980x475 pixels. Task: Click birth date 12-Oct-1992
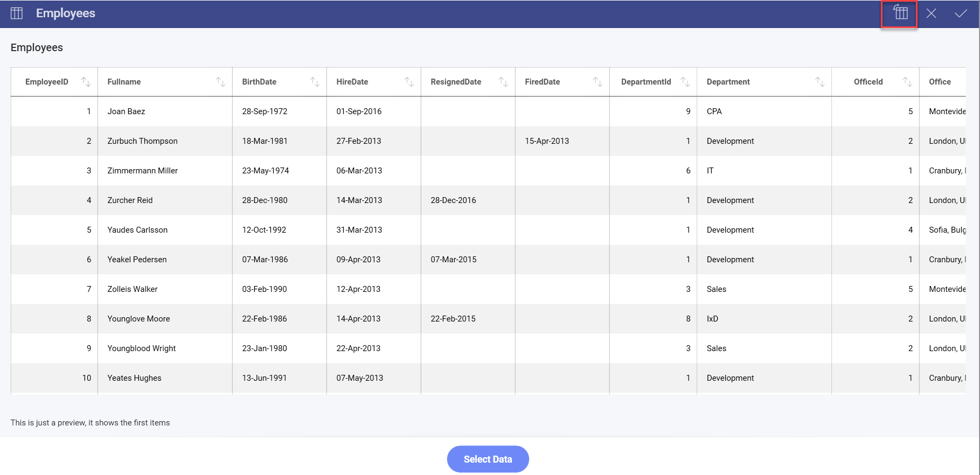pyautogui.click(x=264, y=230)
